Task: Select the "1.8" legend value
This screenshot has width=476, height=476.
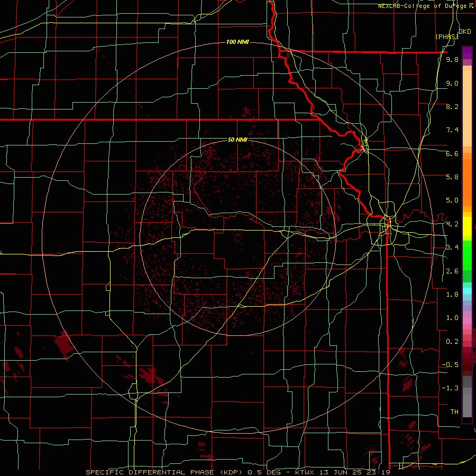Action: pyautogui.click(x=452, y=295)
